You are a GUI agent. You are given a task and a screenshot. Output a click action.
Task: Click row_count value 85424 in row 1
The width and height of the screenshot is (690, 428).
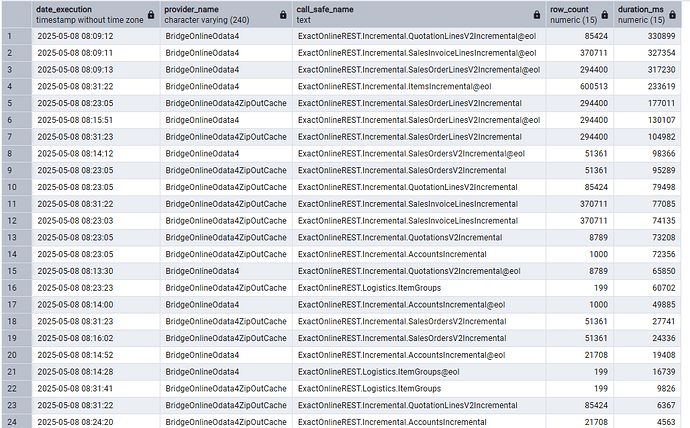580,36
